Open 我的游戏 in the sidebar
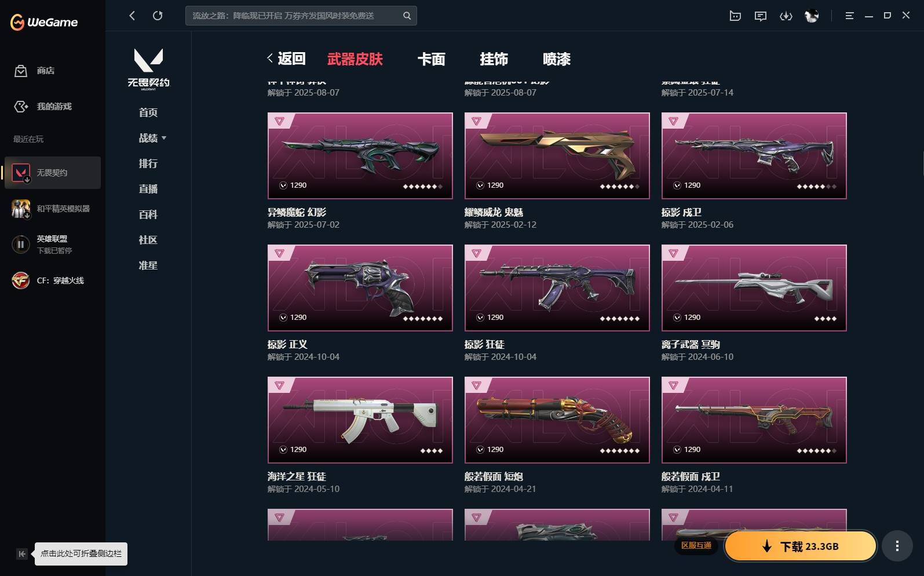924x576 pixels. pyautogui.click(x=43, y=107)
